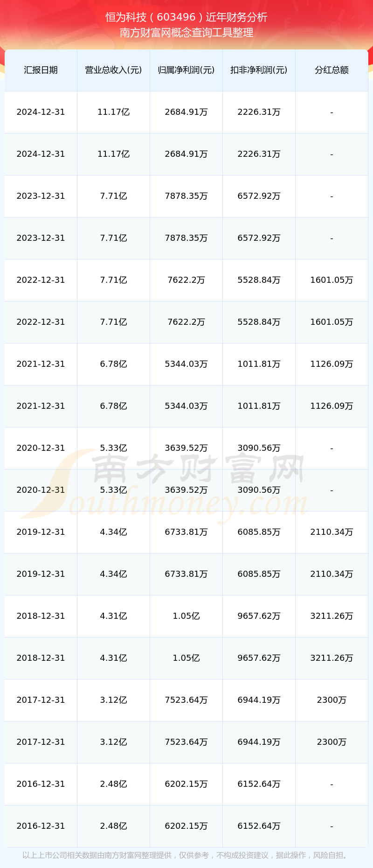Image resolution: width=373 pixels, height=868 pixels.
Task: Select 7878.35万 in the first 2023-12-31 row
Action: click(186, 196)
